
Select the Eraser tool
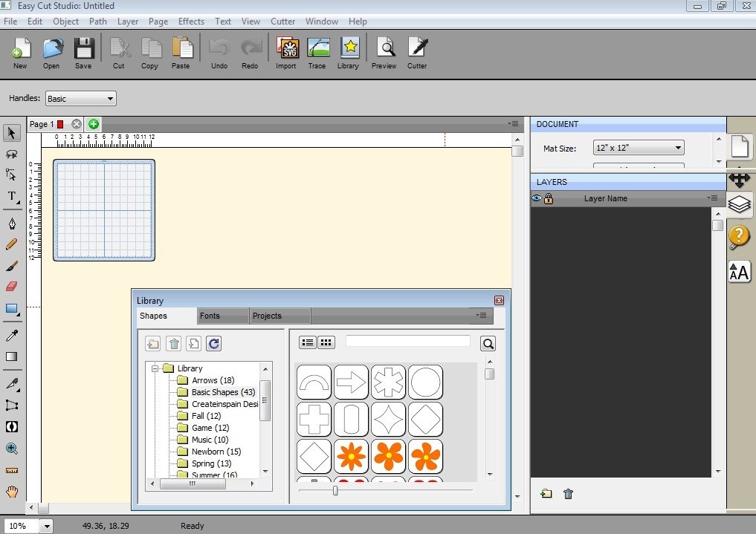click(12, 287)
